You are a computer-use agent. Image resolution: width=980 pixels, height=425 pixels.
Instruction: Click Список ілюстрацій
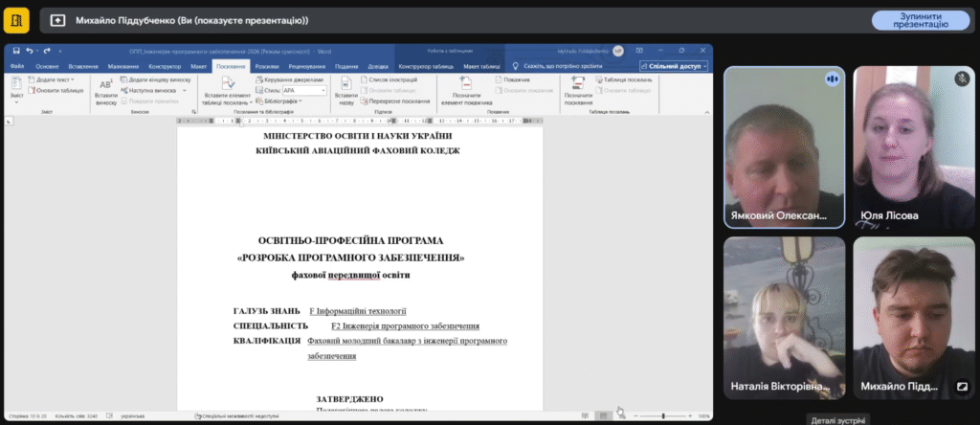click(x=390, y=80)
